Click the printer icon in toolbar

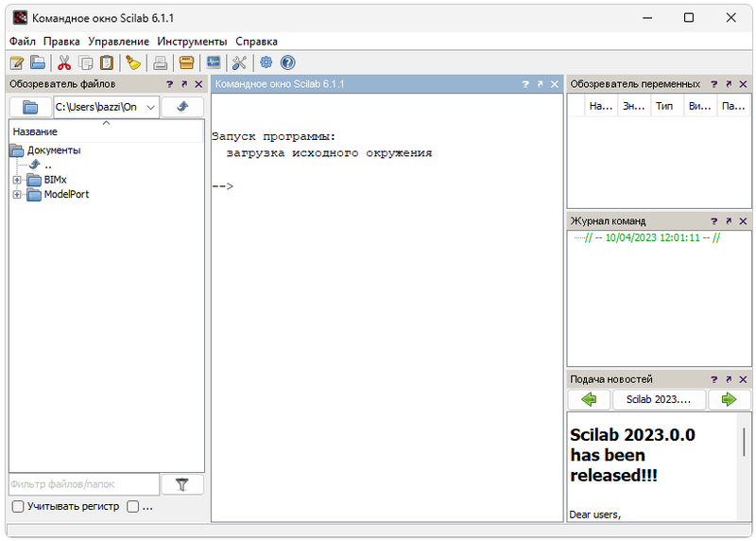[161, 63]
